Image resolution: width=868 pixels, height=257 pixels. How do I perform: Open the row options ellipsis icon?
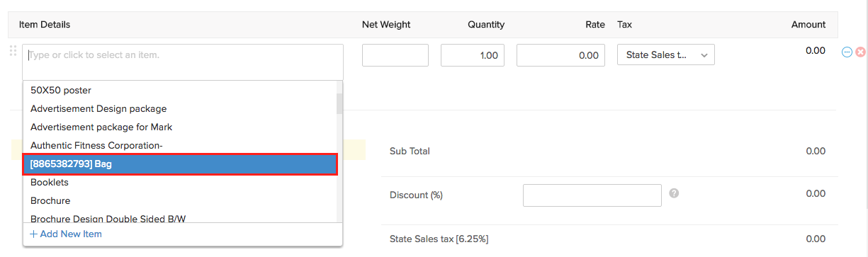(847, 52)
